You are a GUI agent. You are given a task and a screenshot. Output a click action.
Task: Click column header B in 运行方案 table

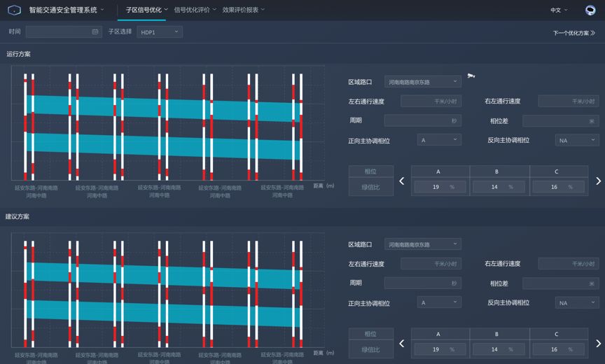(499, 171)
